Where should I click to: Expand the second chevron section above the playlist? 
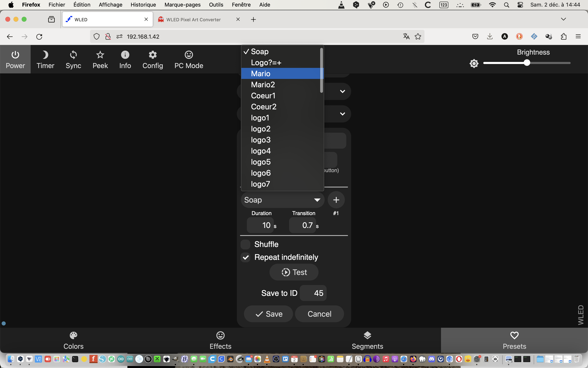click(343, 114)
